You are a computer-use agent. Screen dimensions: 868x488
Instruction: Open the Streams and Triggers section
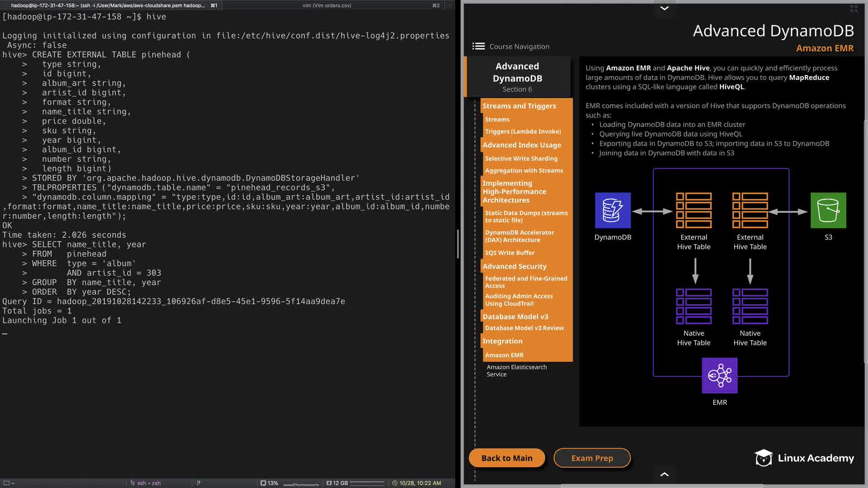tap(519, 106)
